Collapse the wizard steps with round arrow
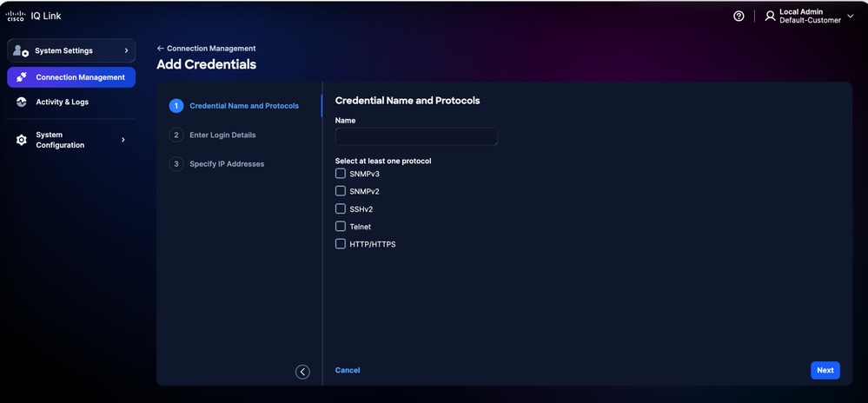Image resolution: width=868 pixels, height=403 pixels. point(302,372)
